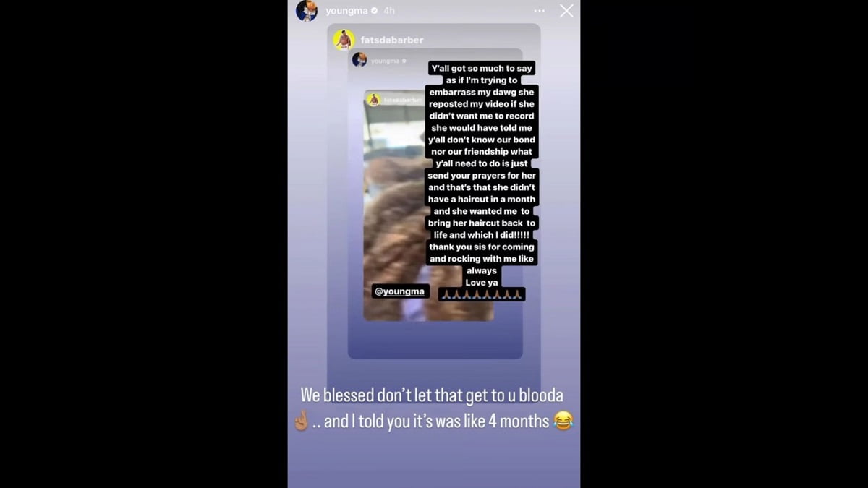Click the row of praying hands emojis
The image size is (868, 488).
pos(482,294)
